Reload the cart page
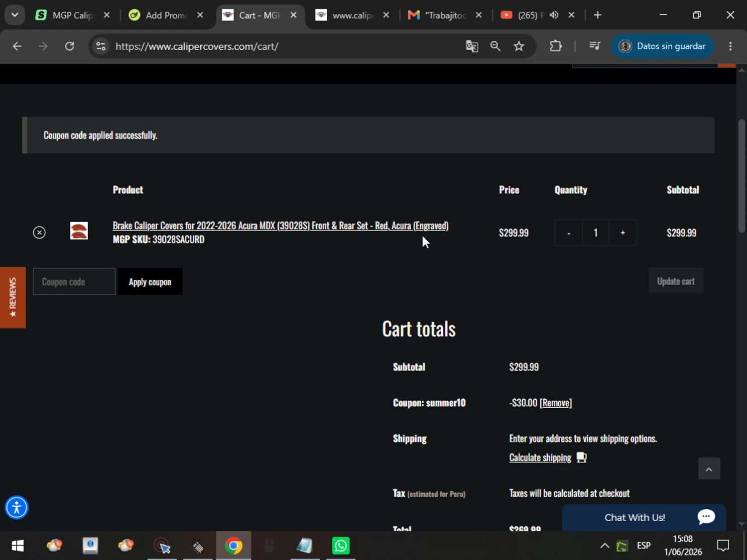Screen dimensions: 747x560 coord(70,46)
